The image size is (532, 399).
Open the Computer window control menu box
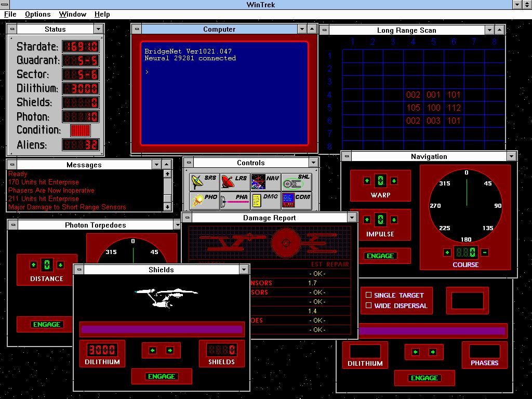[x=137, y=29]
